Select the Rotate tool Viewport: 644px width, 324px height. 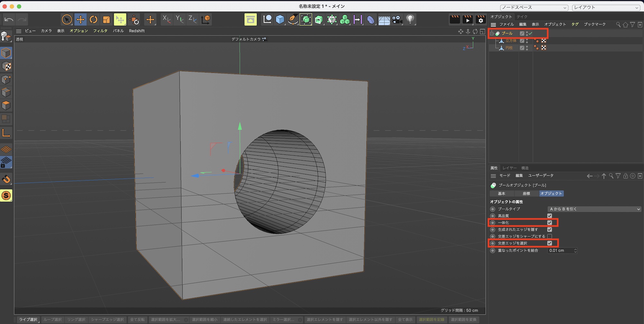coord(93,20)
